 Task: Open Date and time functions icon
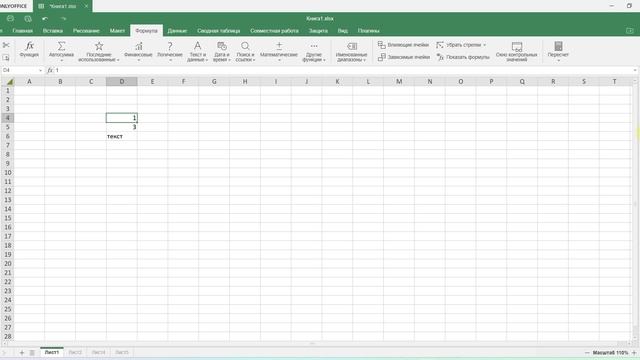pyautogui.click(x=222, y=46)
